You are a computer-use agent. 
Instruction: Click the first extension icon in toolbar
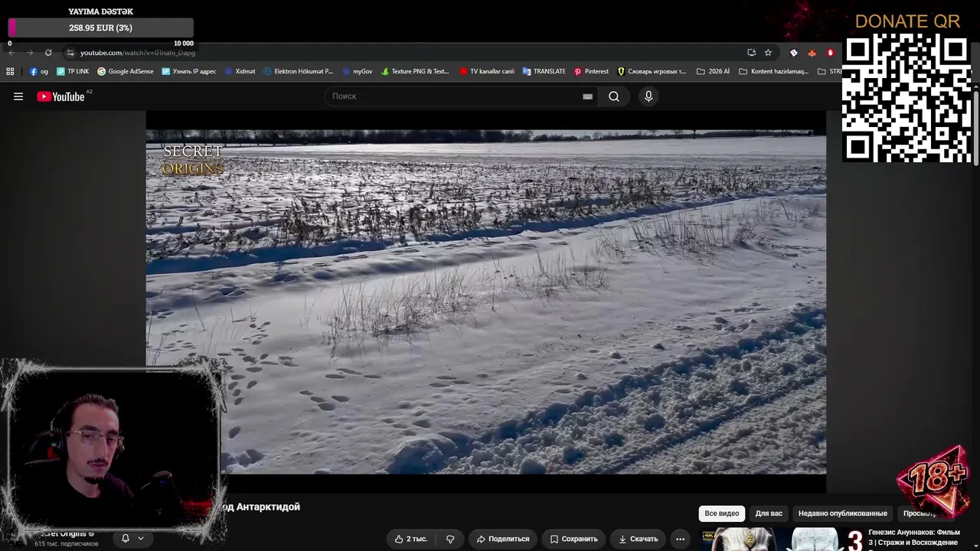click(x=793, y=53)
